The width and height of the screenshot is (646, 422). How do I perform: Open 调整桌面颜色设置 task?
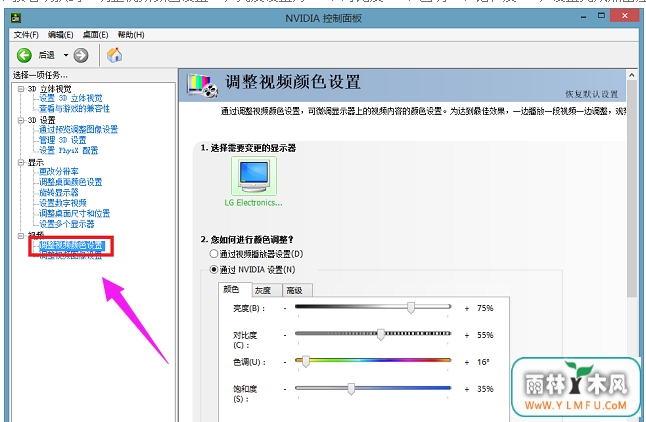click(x=70, y=182)
